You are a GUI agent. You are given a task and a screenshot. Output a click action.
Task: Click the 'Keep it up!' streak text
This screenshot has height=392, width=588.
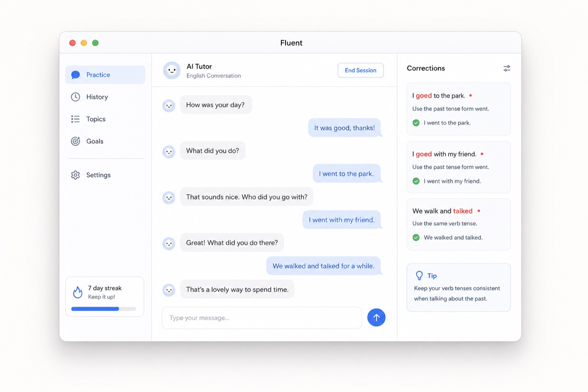(102, 297)
